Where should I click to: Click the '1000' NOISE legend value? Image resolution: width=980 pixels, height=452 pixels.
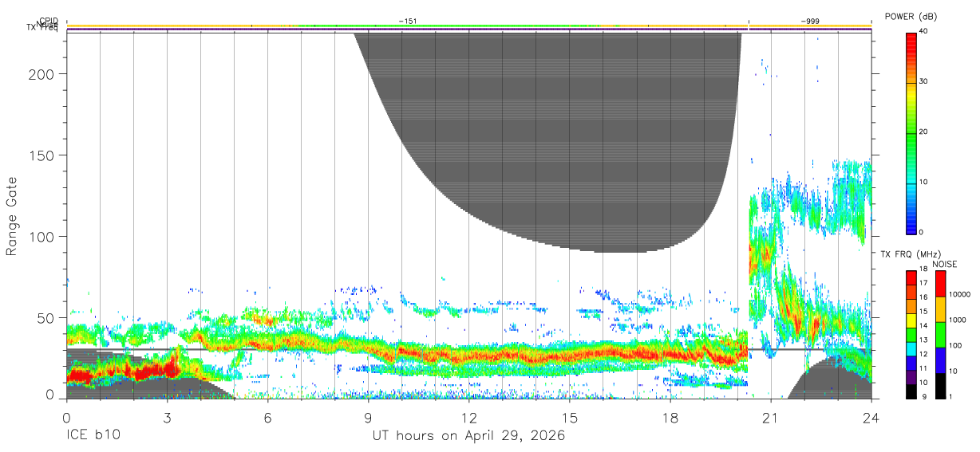coord(956,320)
